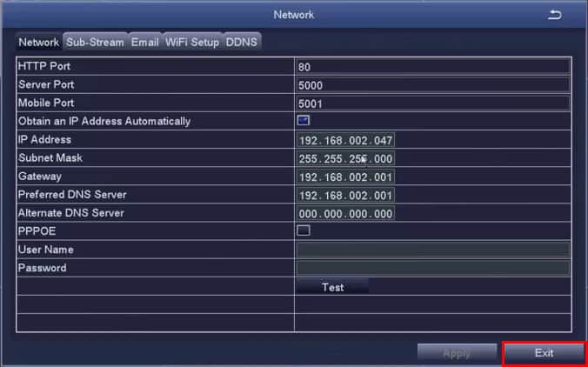Edit the IP Address field
The height and width of the screenshot is (367, 588).
(345, 140)
